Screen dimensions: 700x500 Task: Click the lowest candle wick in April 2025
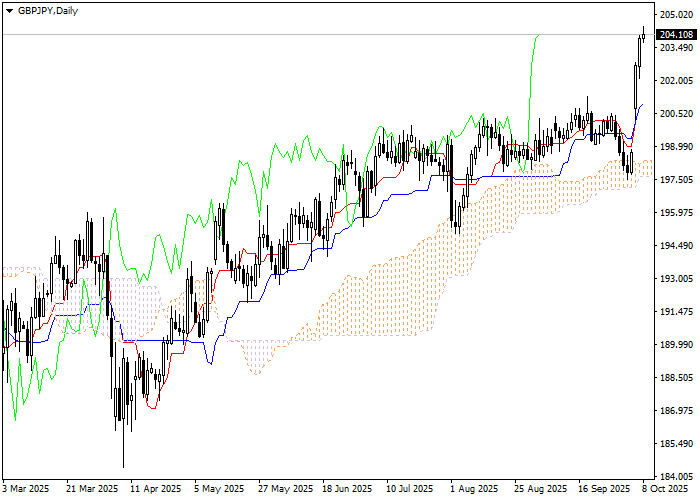pos(123,460)
